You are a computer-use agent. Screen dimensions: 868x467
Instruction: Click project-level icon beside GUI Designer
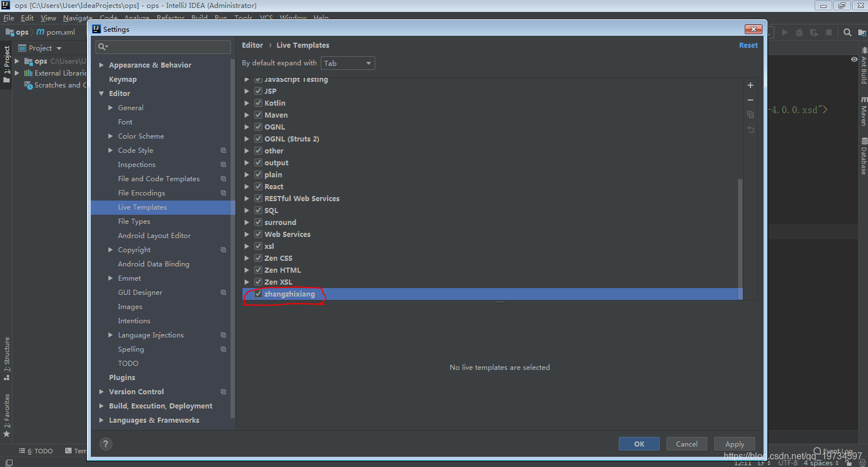click(x=223, y=293)
